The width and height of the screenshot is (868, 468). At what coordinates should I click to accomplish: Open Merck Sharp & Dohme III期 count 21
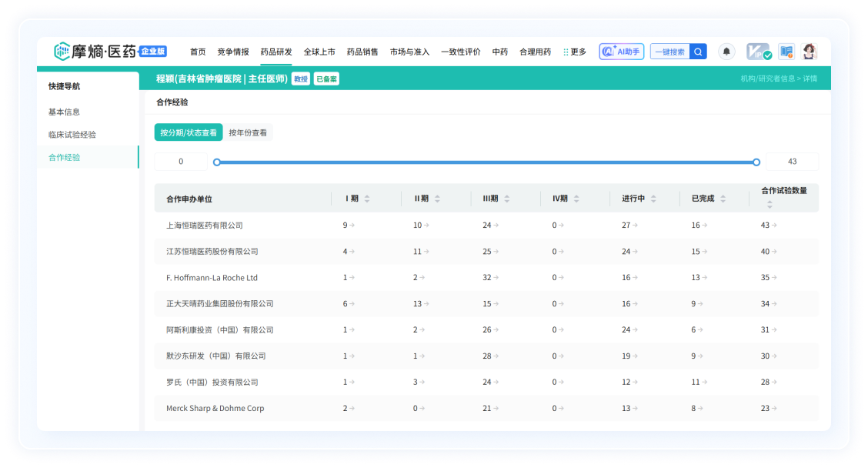point(490,408)
